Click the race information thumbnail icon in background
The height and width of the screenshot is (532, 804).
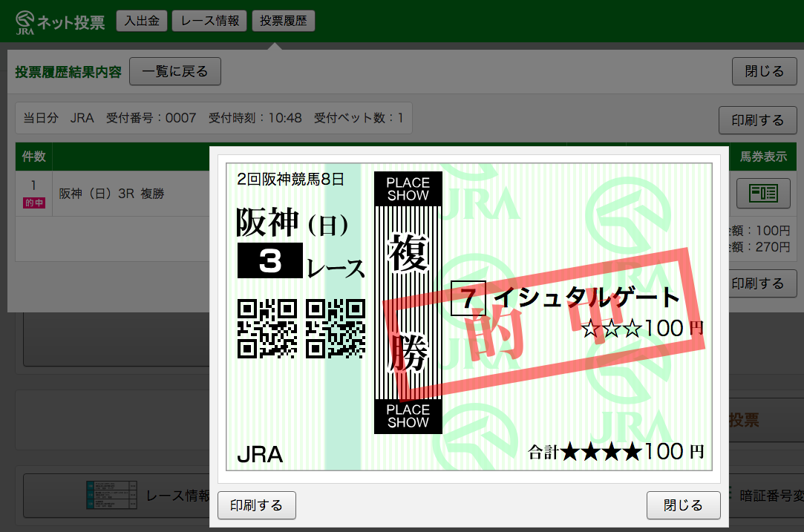pos(111,495)
